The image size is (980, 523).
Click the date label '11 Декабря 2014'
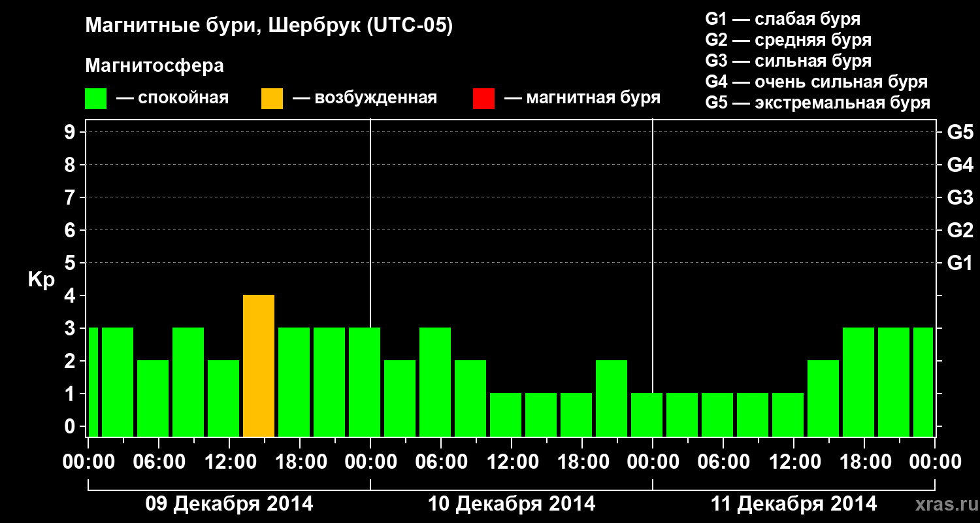point(794,504)
